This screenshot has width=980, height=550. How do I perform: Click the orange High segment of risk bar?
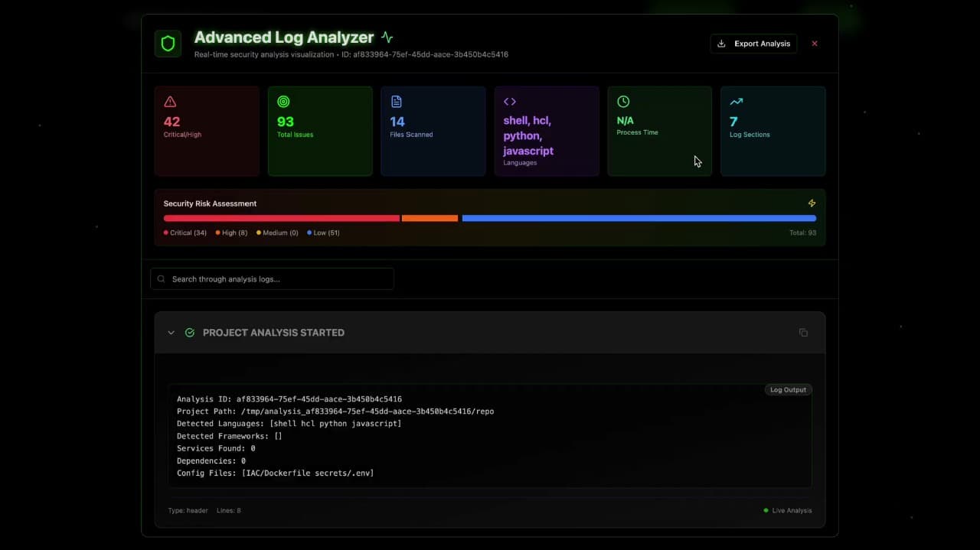coord(430,219)
